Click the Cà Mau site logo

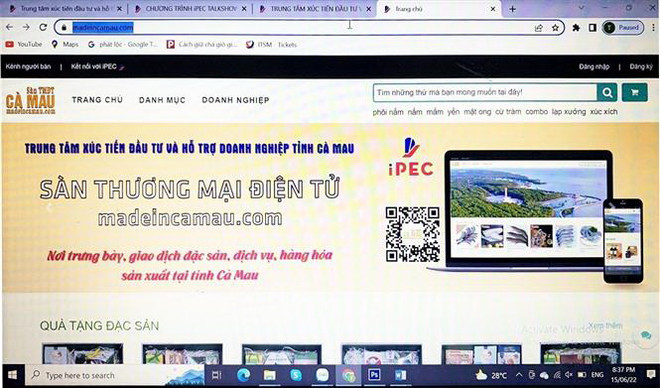click(30, 100)
